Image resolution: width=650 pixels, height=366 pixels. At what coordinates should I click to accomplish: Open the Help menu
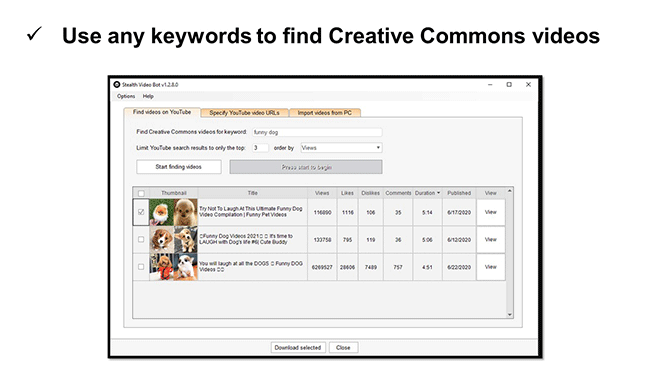point(148,96)
